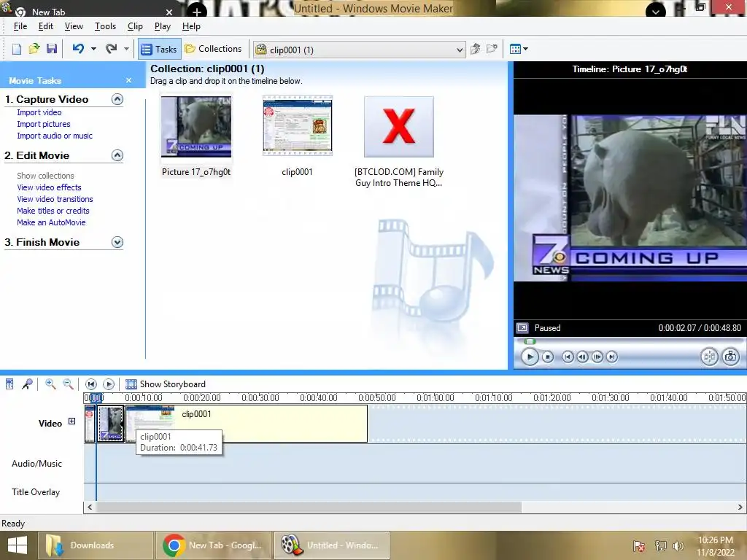
Task: Open the clip0001 (1) collection combo box
Action: [359, 50]
